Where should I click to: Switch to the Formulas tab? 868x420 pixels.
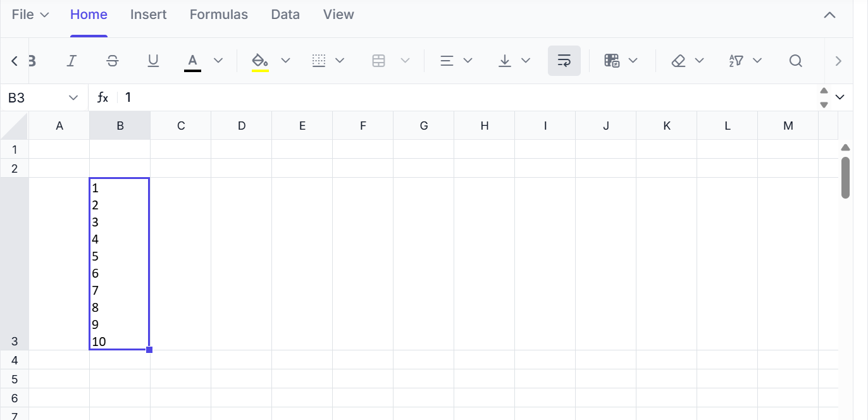(218, 14)
